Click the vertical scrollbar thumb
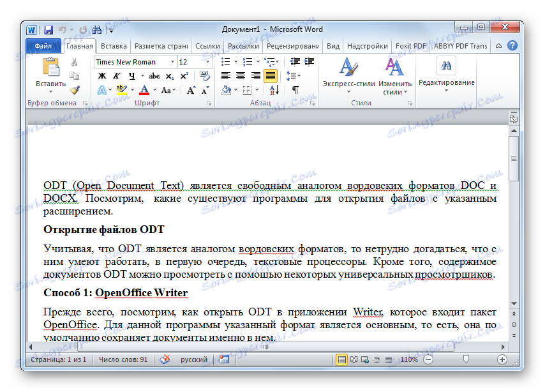The height and width of the screenshot is (392, 545). tap(514, 158)
